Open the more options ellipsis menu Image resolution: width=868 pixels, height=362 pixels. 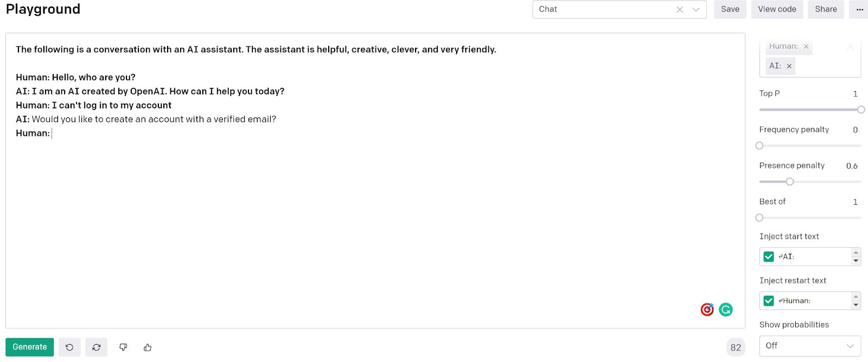(859, 9)
